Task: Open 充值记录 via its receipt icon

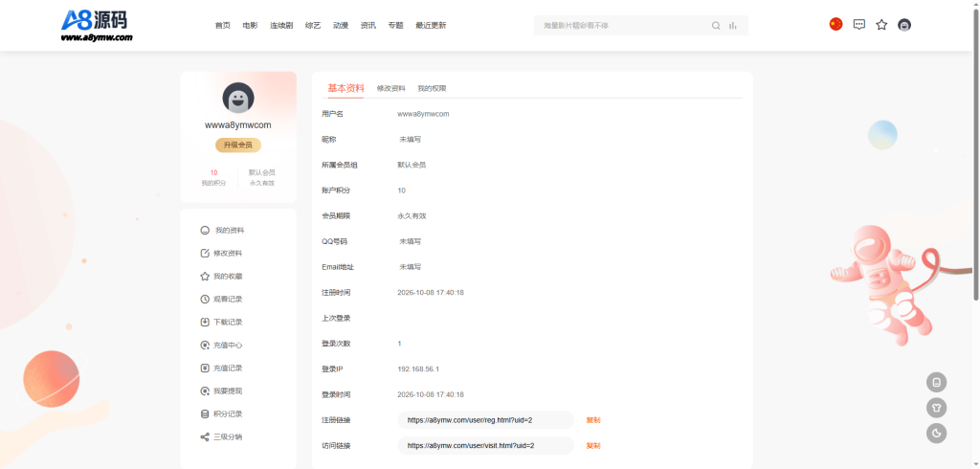Action: (x=205, y=368)
